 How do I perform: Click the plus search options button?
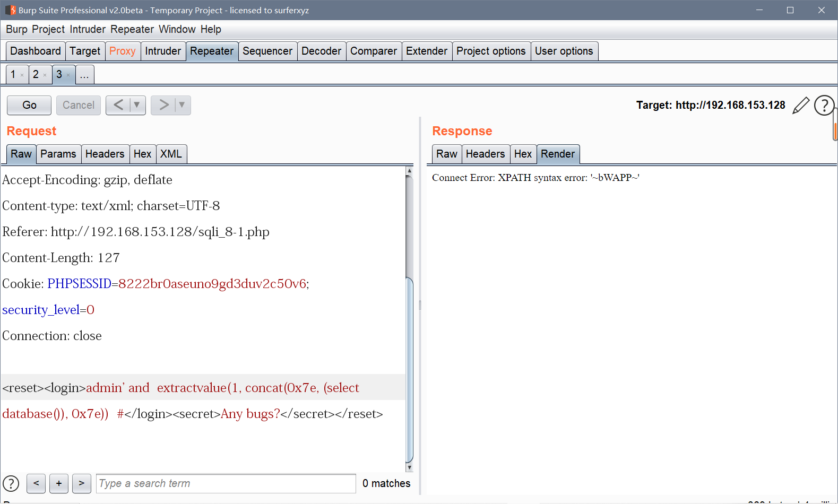(x=59, y=483)
